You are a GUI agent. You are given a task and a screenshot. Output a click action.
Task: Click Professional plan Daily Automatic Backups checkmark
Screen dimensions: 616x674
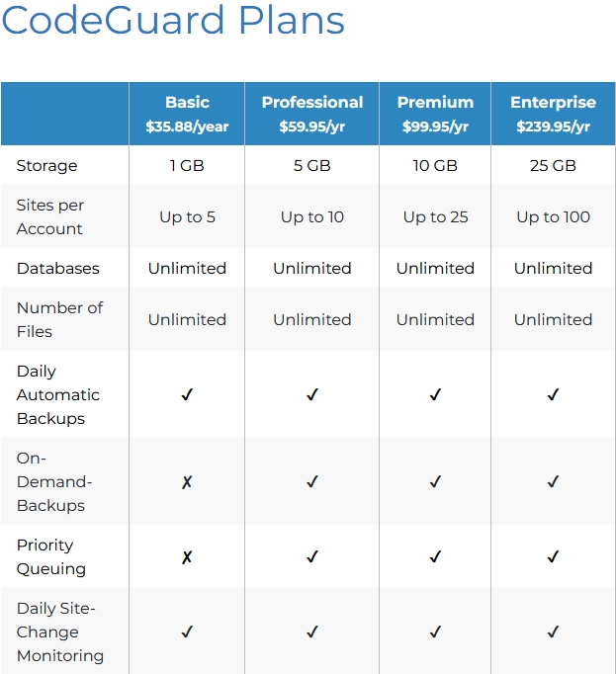click(312, 395)
